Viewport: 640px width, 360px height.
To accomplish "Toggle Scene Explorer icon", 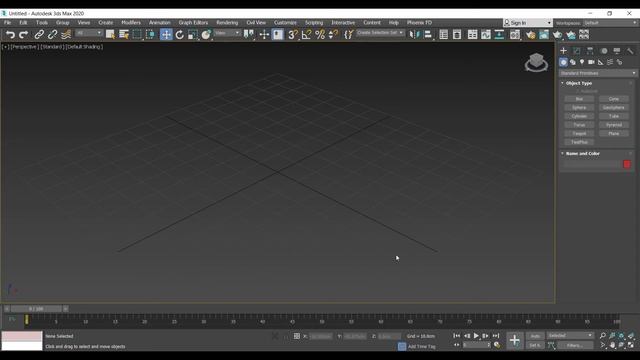I will [444, 35].
